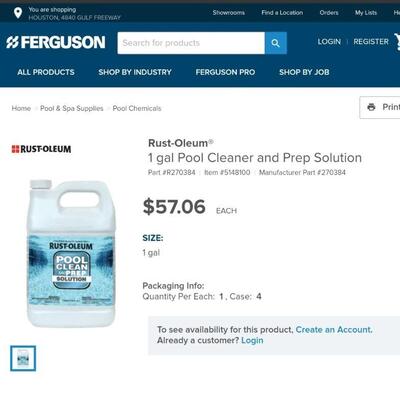400x400 pixels.
Task: Click the Showrooms link
Action: click(x=229, y=13)
